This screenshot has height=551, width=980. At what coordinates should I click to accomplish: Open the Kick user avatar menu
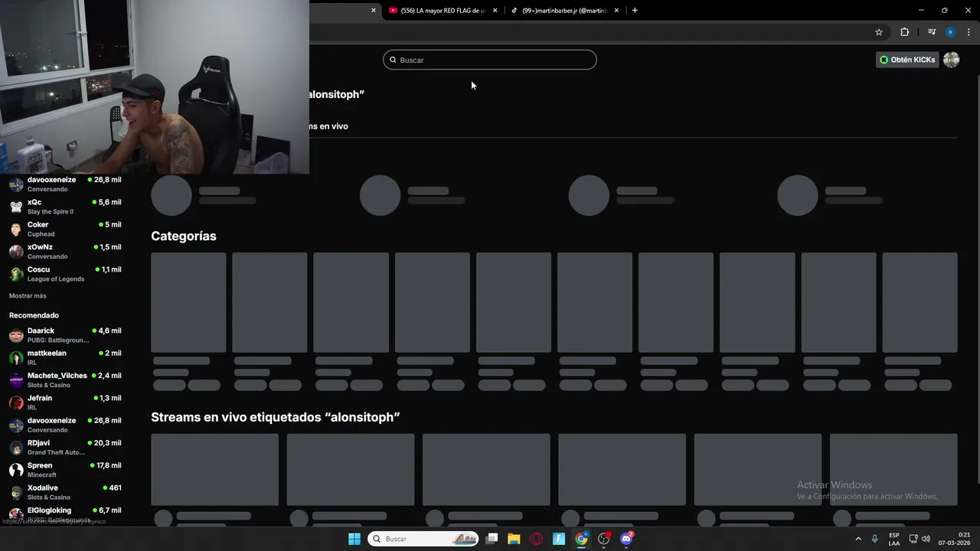pyautogui.click(x=951, y=60)
